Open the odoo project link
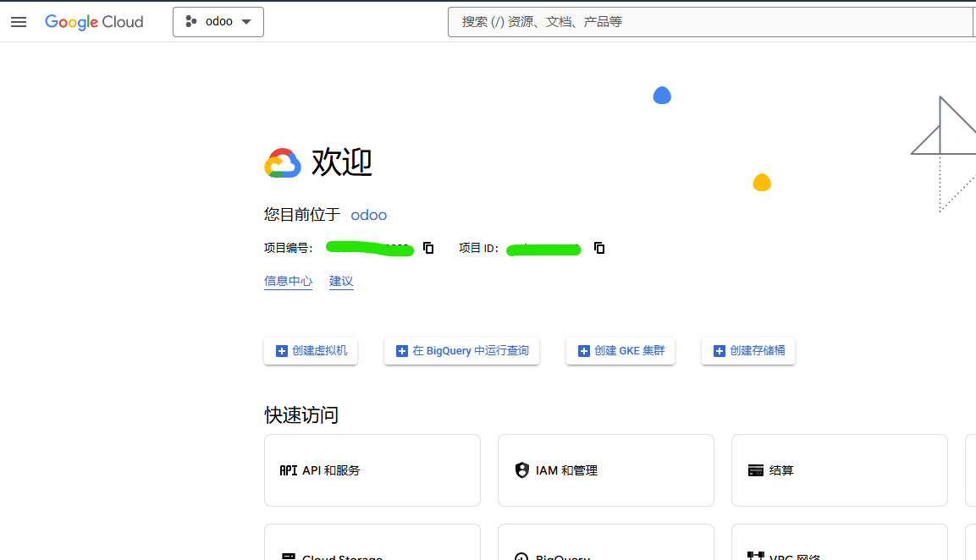The image size is (976, 560). [368, 215]
